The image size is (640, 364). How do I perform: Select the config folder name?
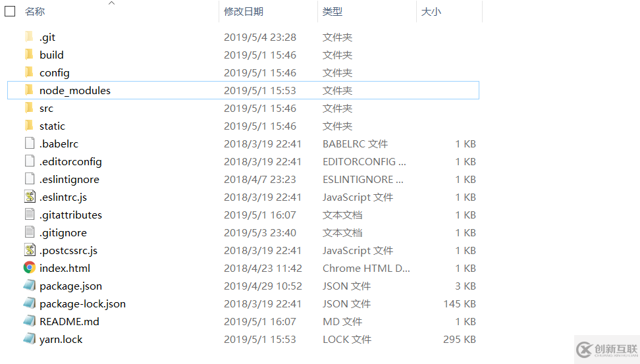54,73
